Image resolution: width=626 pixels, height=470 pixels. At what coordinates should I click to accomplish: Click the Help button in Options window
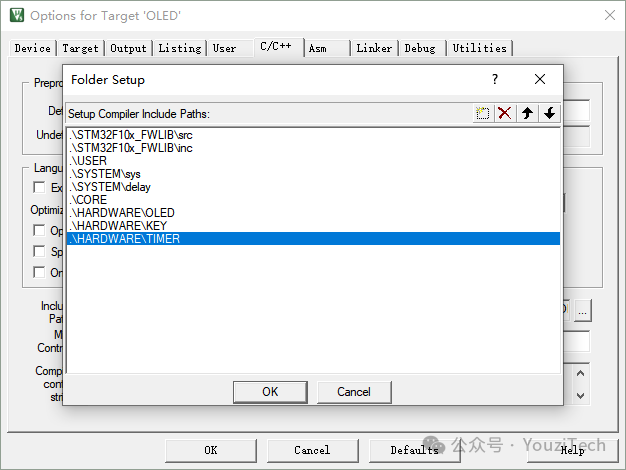(573, 450)
